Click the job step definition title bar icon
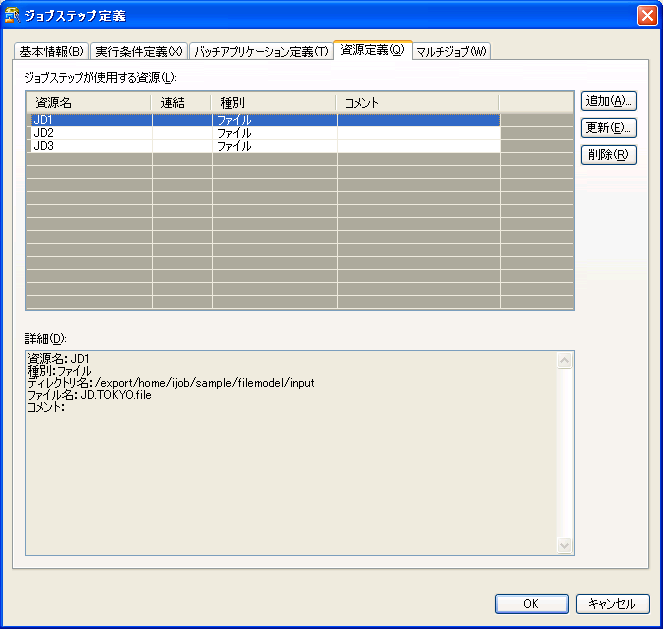Screen dimensions: 663x629 (12, 16)
